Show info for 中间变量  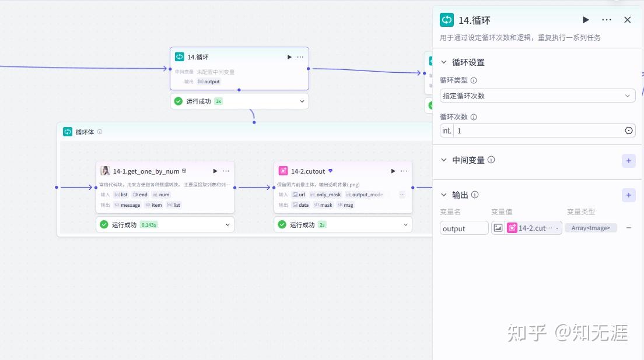click(x=491, y=160)
